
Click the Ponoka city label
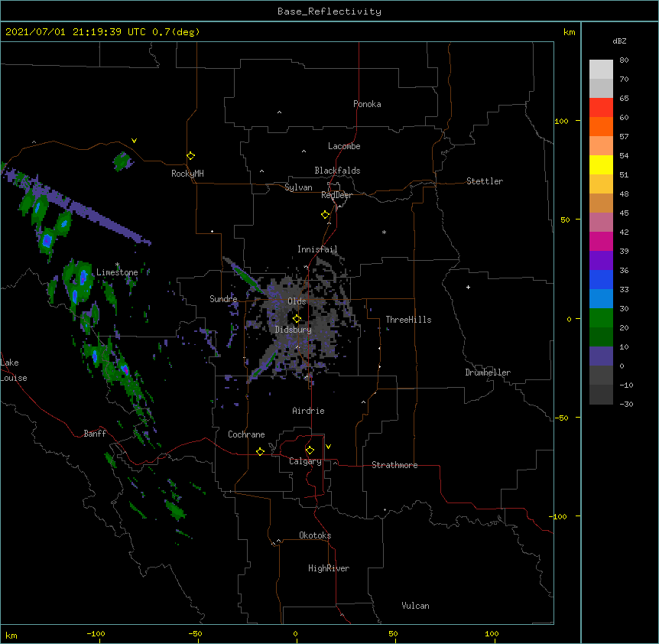[x=367, y=104]
